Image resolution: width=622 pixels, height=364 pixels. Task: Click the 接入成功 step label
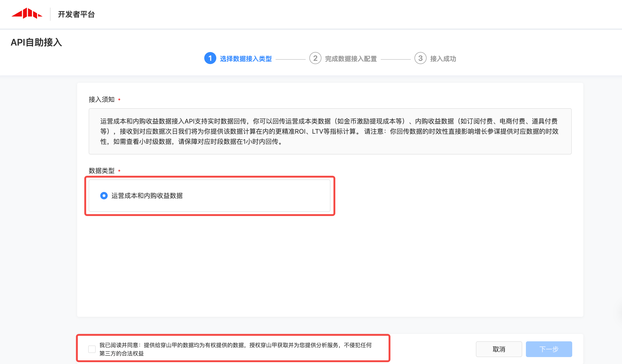443,59
